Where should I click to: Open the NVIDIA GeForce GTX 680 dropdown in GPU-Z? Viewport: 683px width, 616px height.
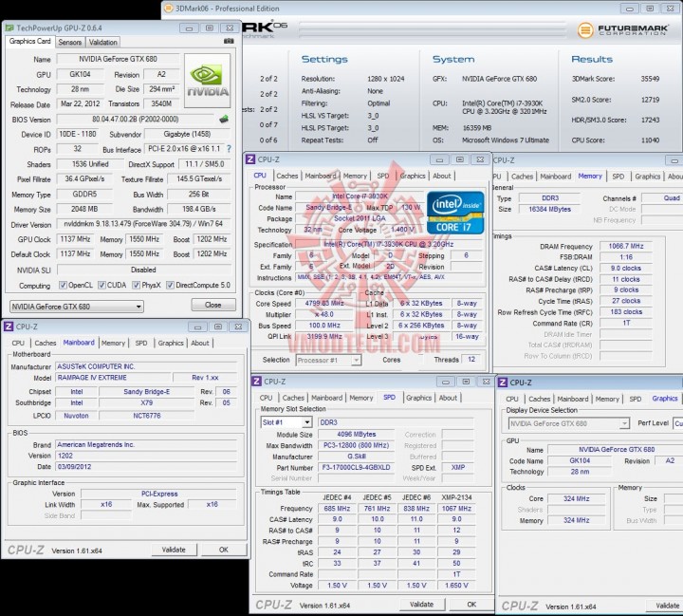click(77, 307)
